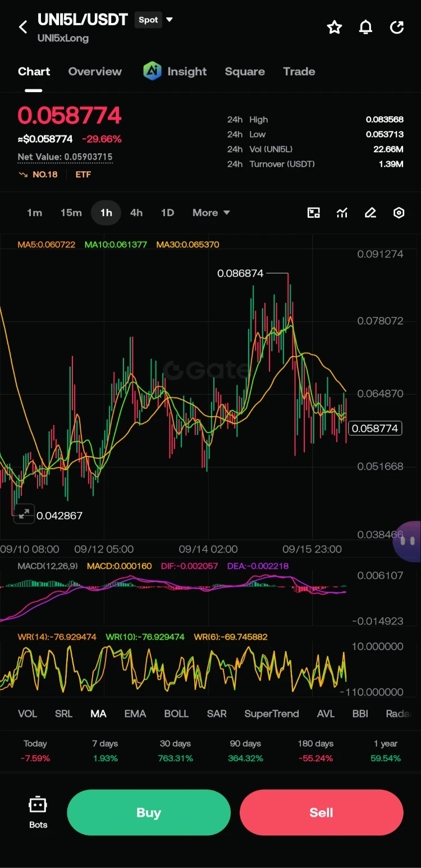Switch to the Chart tab
This screenshot has width=421, height=868.
(34, 71)
